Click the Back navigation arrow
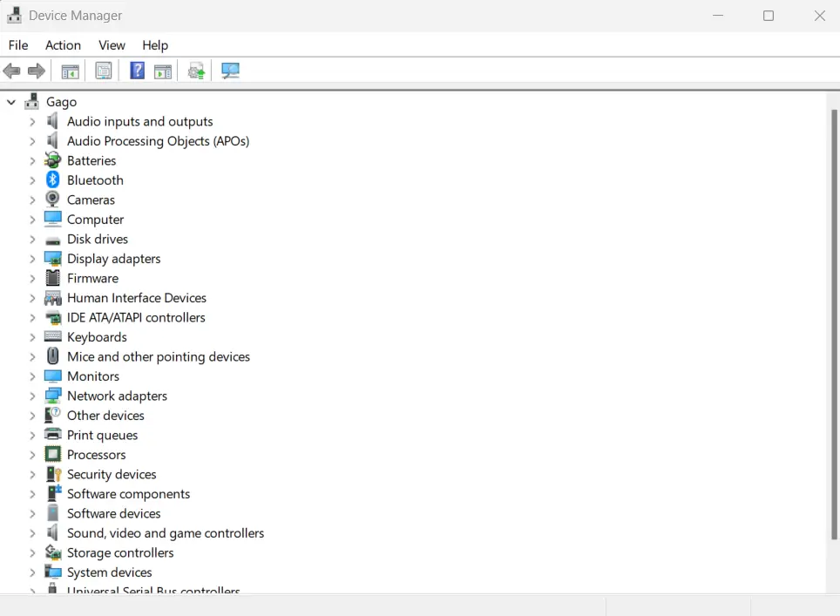The width and height of the screenshot is (840, 616). click(11, 70)
